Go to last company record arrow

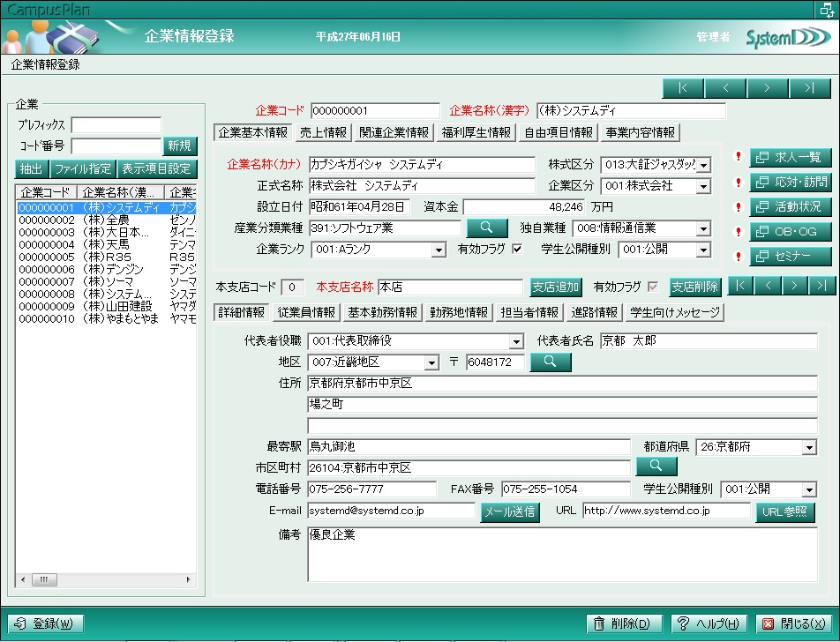tap(809, 88)
